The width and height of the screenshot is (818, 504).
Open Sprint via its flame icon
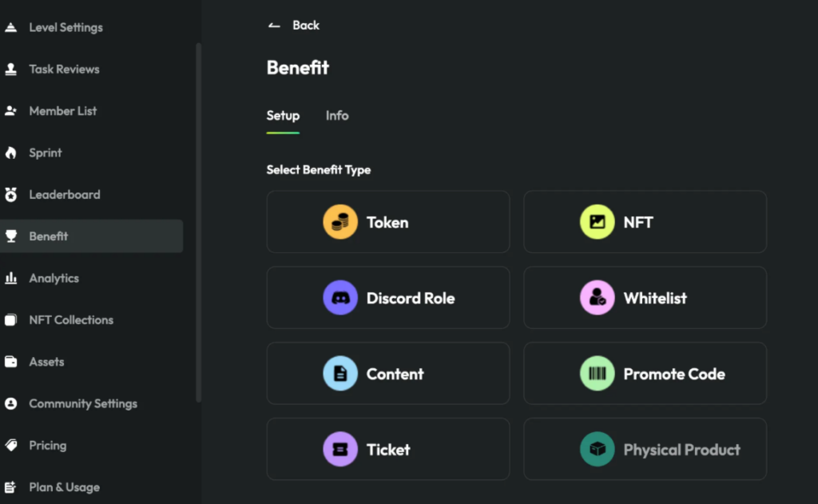click(11, 153)
